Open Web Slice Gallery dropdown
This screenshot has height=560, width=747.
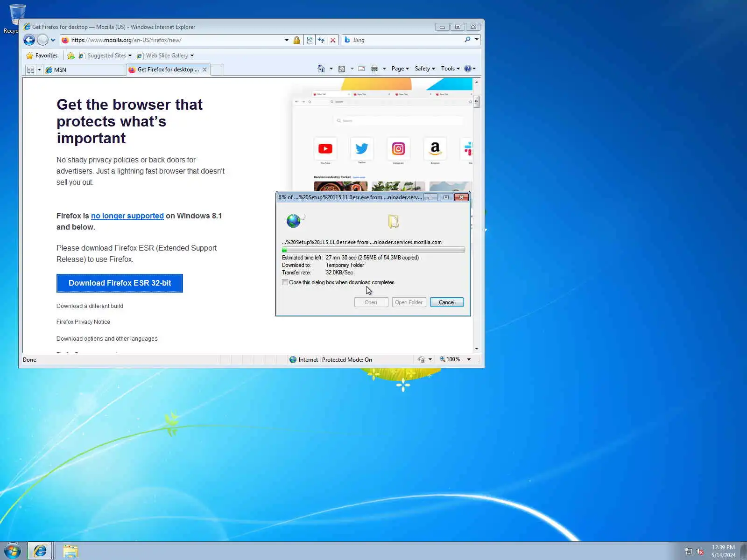(165, 56)
